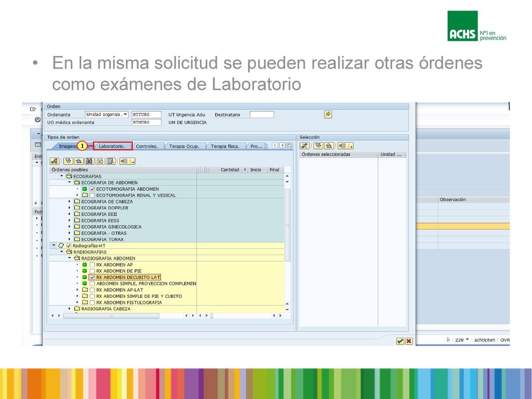Switch to the truncated Pro... tab
532x399 pixels.
(256, 146)
